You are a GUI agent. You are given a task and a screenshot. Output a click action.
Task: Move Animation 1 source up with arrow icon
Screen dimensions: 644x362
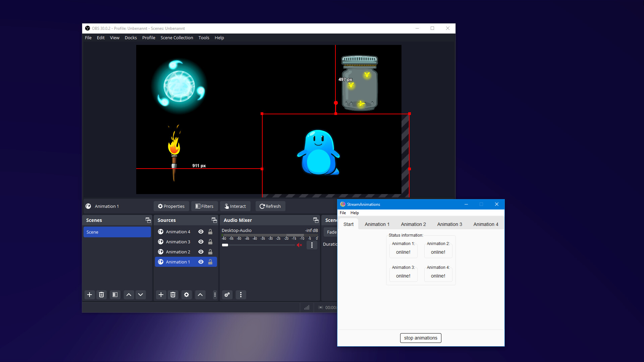[200, 295]
